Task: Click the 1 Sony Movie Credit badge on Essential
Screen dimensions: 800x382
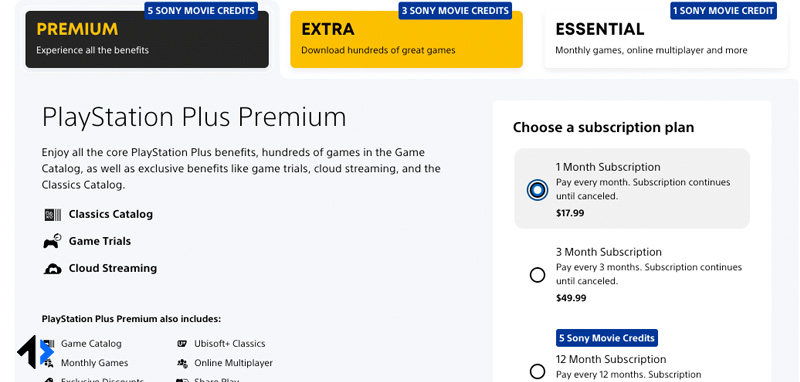Action: pyautogui.click(x=723, y=11)
